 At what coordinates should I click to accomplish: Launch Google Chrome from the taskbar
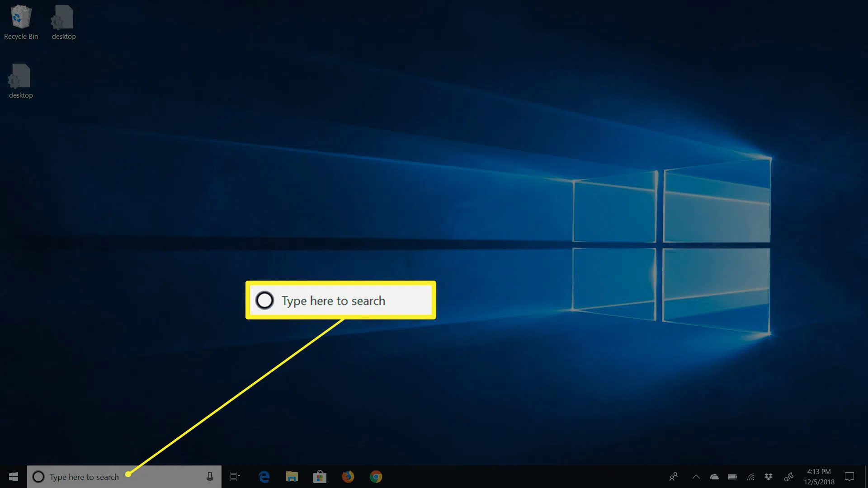click(376, 477)
